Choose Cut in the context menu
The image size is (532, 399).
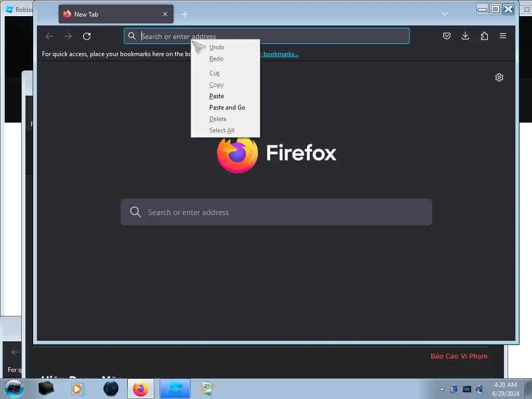pos(225,73)
